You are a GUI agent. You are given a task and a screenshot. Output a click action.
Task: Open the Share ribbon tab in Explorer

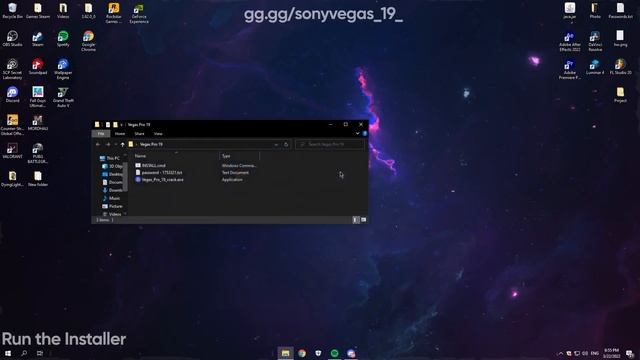(x=139, y=133)
